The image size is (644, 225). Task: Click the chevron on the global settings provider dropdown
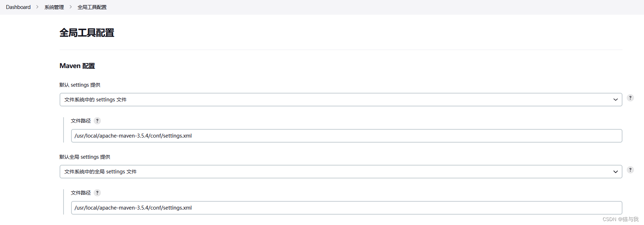click(616, 172)
